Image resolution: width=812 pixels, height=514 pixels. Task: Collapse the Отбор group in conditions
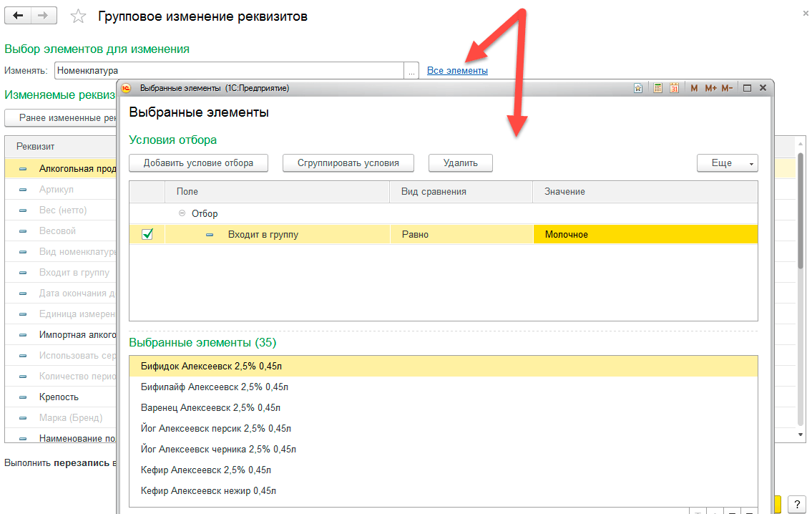click(x=182, y=213)
